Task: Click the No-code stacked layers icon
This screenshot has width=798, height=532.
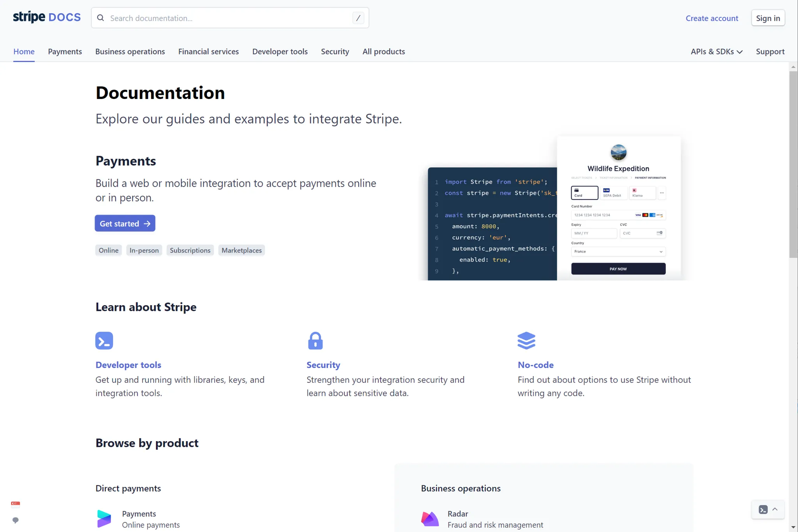Action: point(526,340)
